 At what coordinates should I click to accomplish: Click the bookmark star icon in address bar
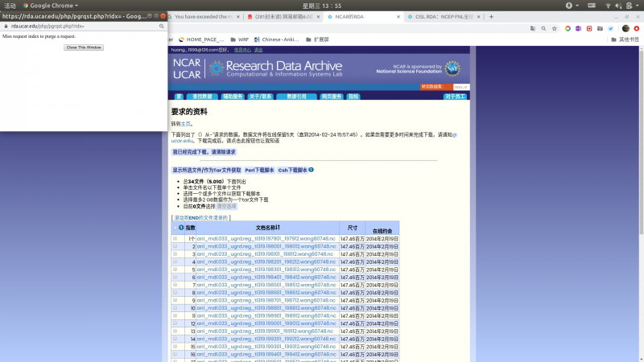coord(555,27)
